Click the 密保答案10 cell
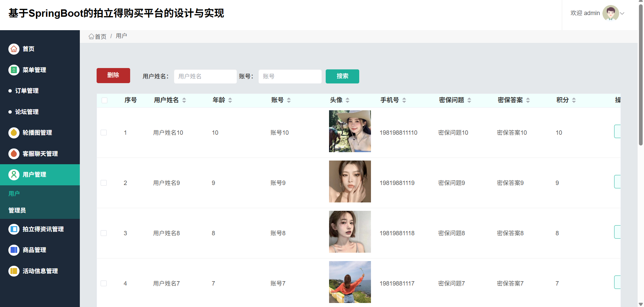This screenshot has height=307, width=644. coord(512,133)
